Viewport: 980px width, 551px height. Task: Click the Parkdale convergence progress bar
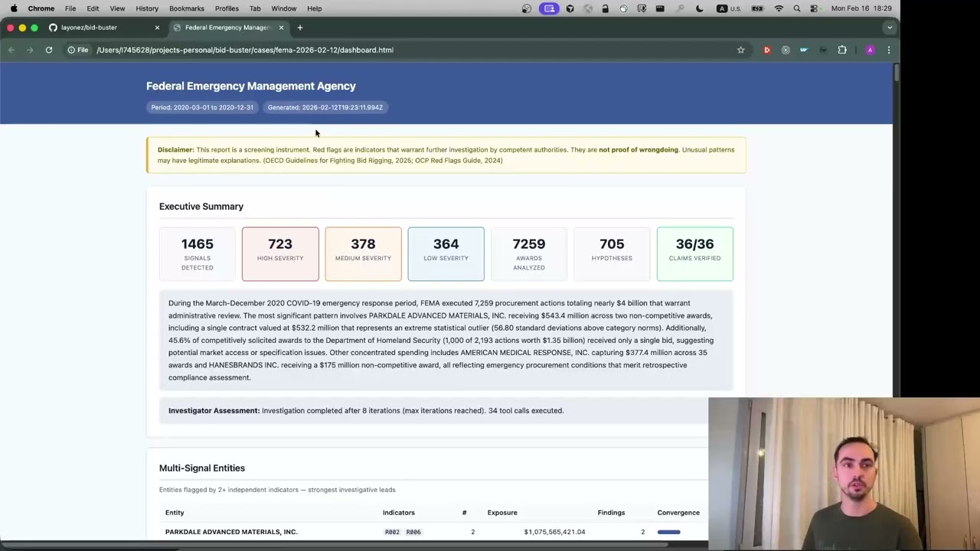(669, 532)
